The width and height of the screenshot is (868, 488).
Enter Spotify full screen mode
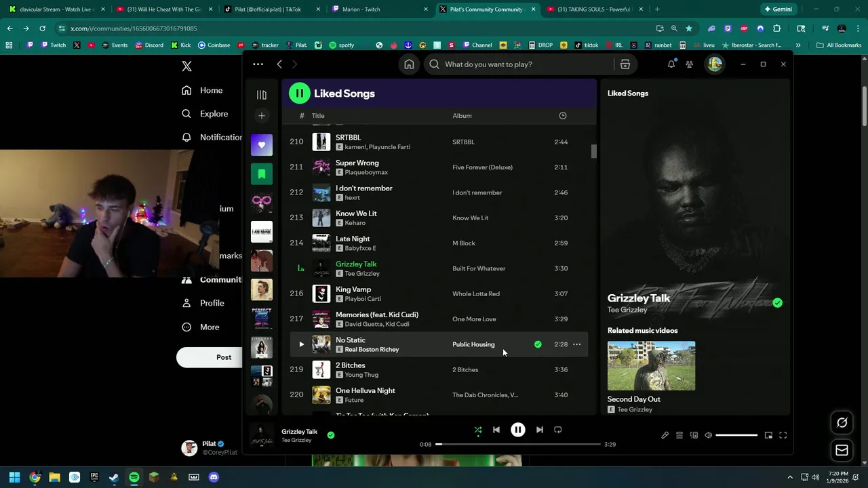783,435
